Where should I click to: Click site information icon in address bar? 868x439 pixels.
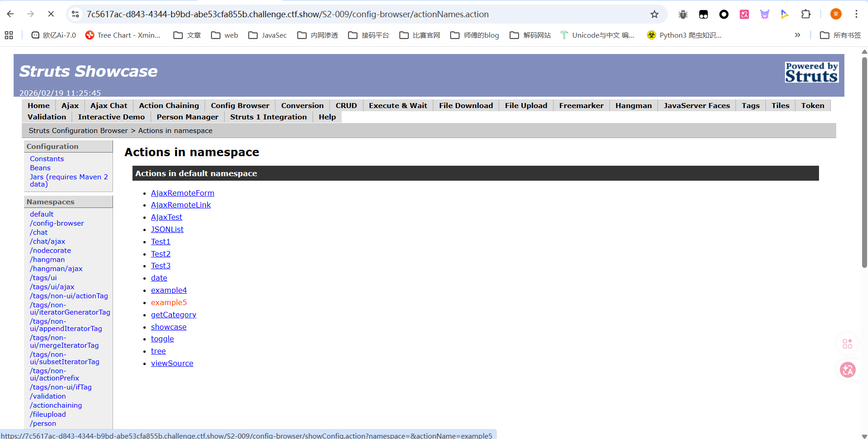coord(76,15)
